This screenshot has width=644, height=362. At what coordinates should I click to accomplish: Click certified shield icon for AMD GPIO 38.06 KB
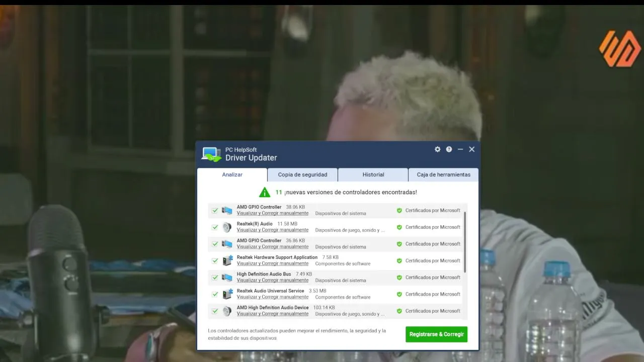point(399,211)
